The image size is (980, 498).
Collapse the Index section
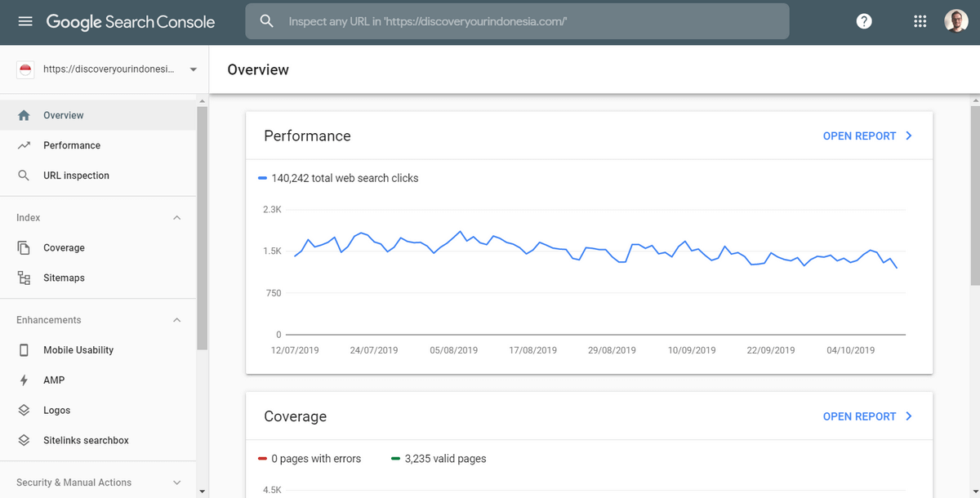coord(177,218)
